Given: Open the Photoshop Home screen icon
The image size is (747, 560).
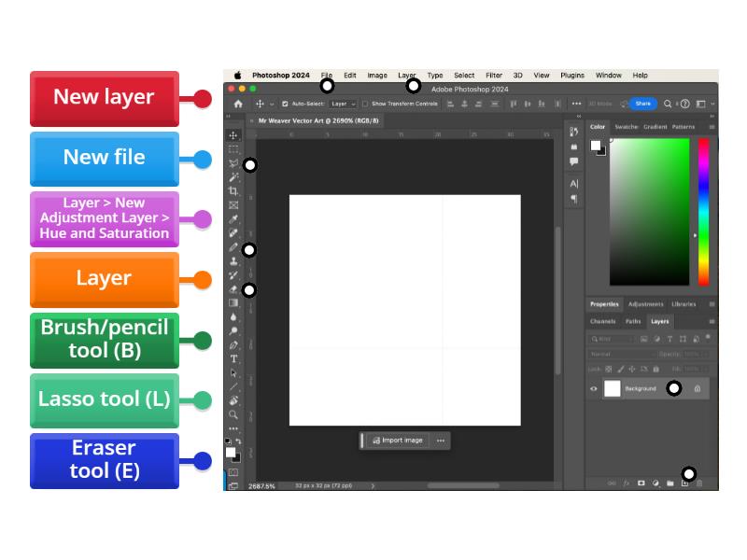Looking at the screenshot, I should tap(238, 104).
